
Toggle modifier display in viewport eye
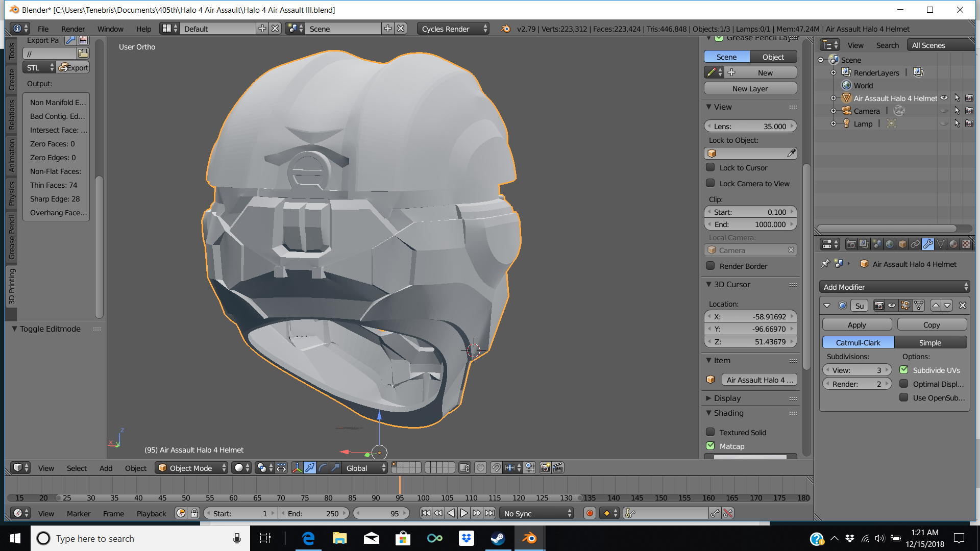click(892, 306)
